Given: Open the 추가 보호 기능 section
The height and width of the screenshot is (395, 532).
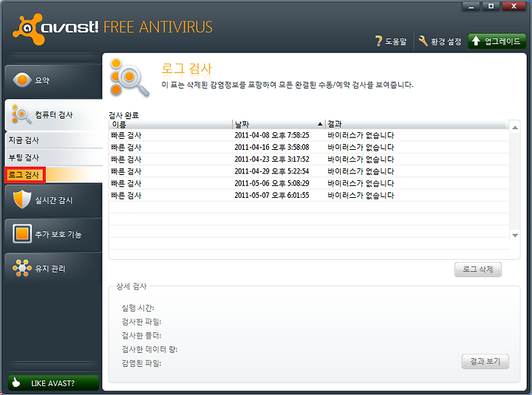Looking at the screenshot, I should coord(53,234).
